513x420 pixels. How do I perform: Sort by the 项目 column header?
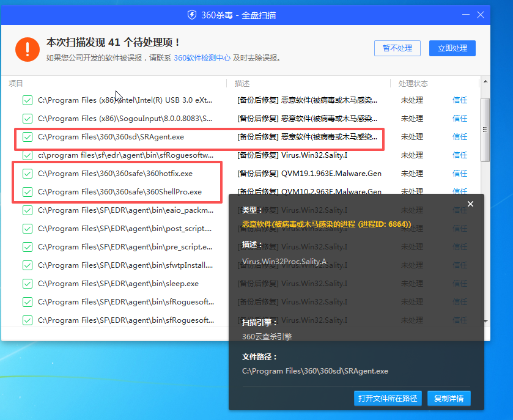coord(16,84)
